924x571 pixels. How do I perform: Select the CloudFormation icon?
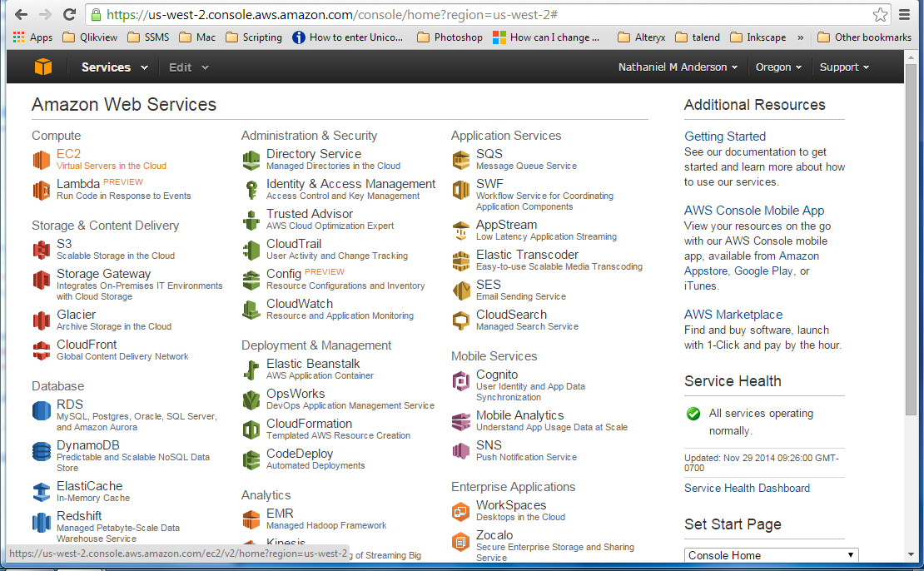[x=251, y=430]
